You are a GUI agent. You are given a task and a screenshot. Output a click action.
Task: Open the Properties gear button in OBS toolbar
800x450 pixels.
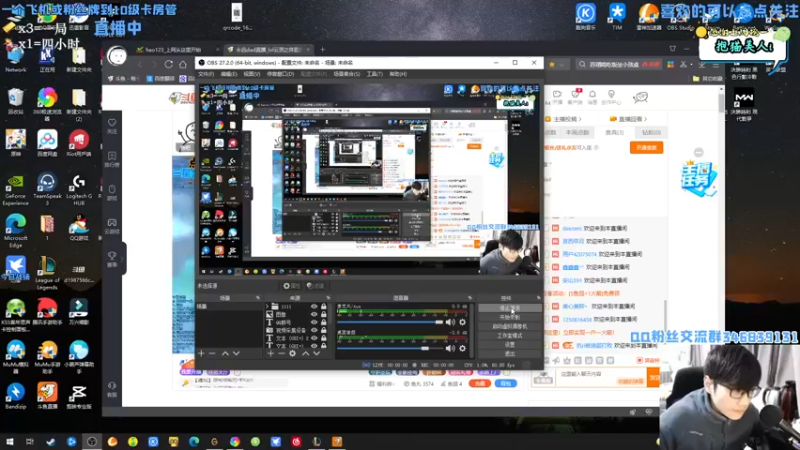click(x=291, y=286)
